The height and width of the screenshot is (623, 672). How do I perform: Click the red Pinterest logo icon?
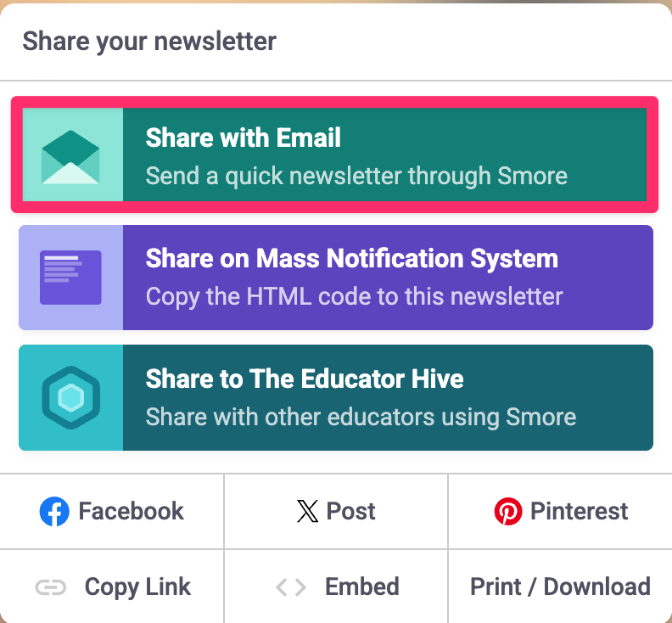[x=508, y=512]
